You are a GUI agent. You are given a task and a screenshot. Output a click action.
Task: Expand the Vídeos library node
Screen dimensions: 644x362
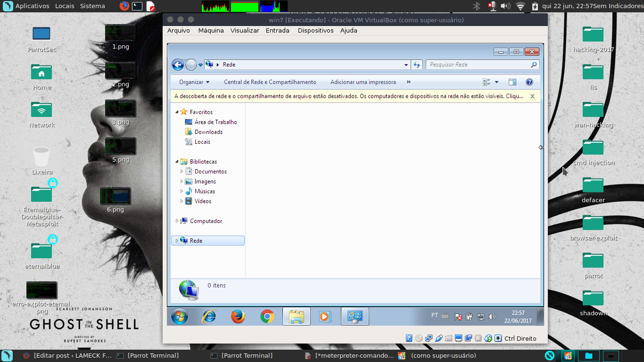182,201
